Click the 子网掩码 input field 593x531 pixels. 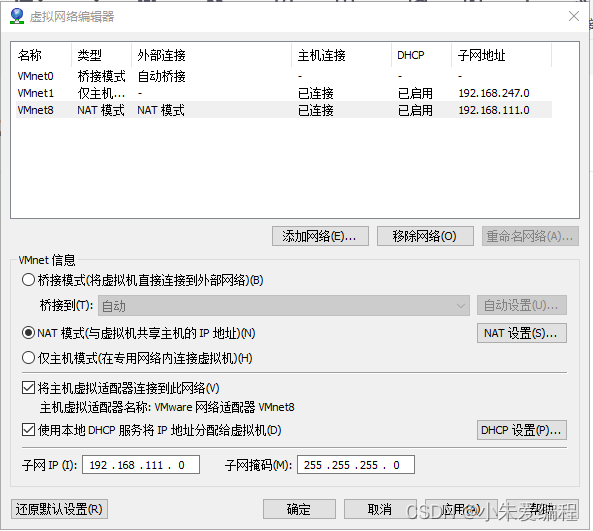[356, 464]
